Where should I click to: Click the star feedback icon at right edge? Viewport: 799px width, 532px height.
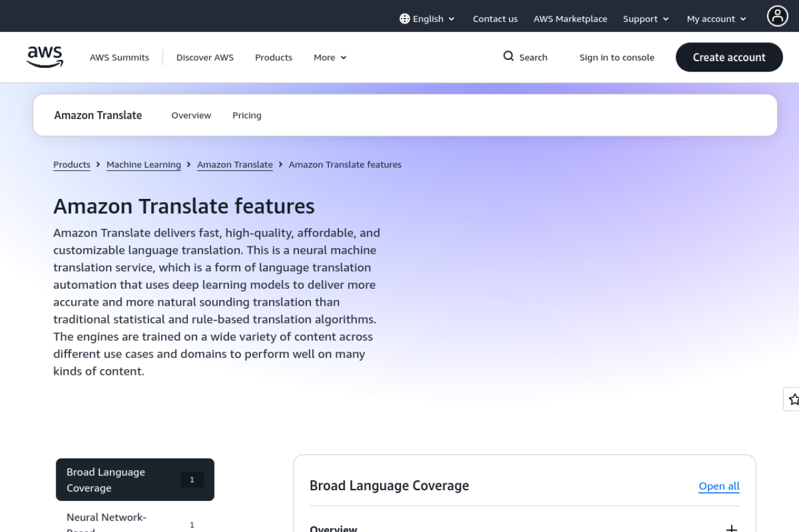pyautogui.click(x=793, y=399)
